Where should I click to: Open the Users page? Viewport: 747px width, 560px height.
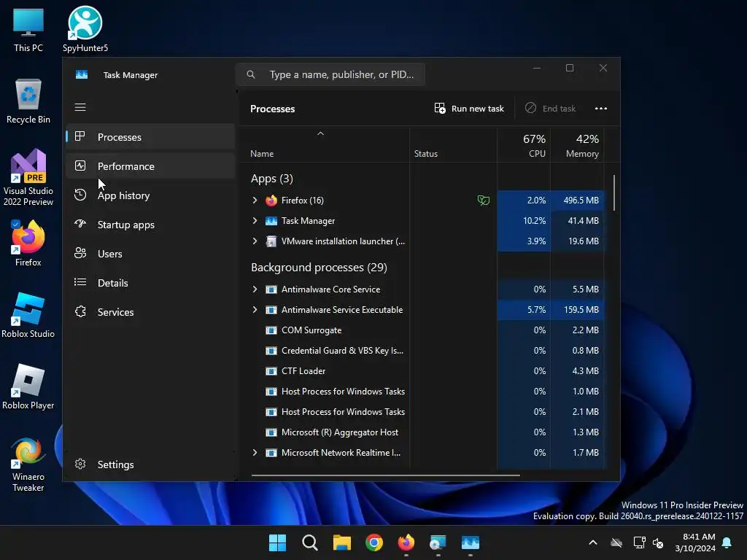(x=150, y=253)
